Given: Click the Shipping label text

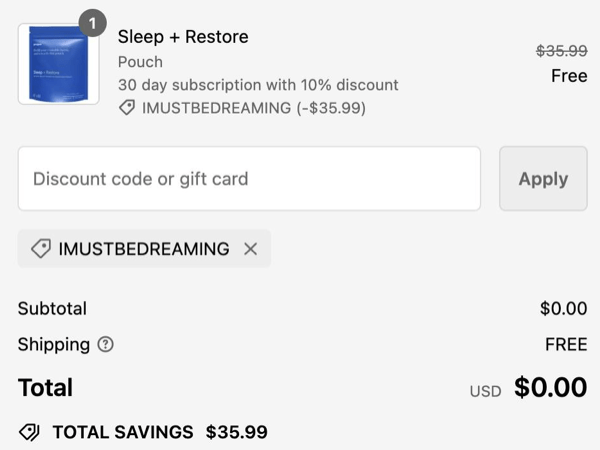Looking at the screenshot, I should [54, 345].
